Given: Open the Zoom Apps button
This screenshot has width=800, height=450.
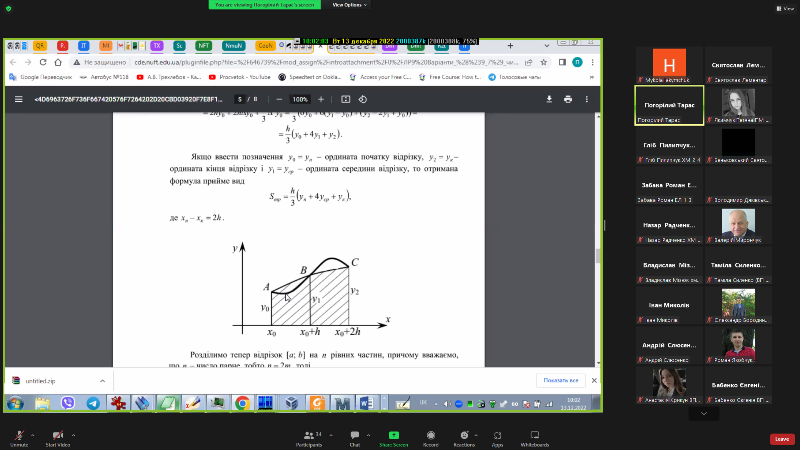Looking at the screenshot, I should [497, 438].
